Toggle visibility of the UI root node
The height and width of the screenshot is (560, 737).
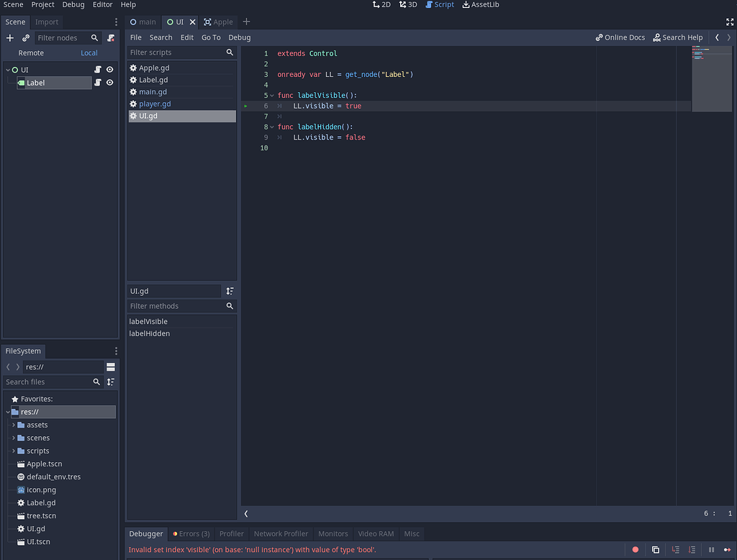pos(109,69)
